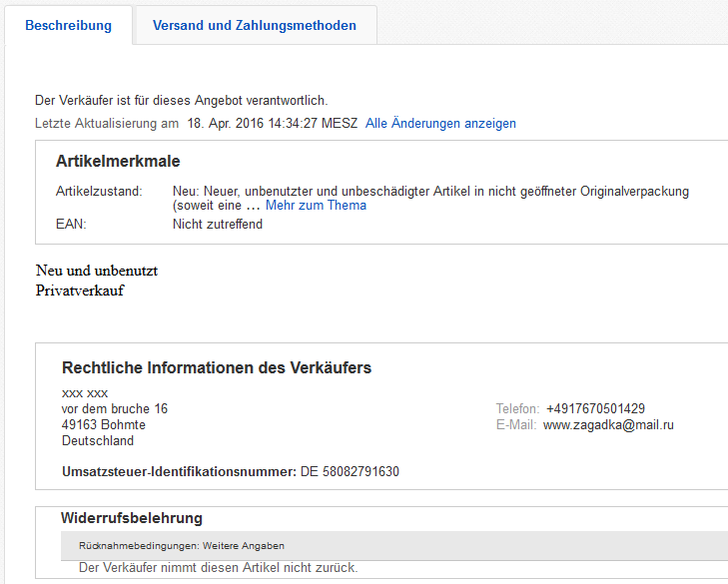The image size is (728, 584).
Task: Click the street address vor dem bruche 16
Action: pos(115,409)
